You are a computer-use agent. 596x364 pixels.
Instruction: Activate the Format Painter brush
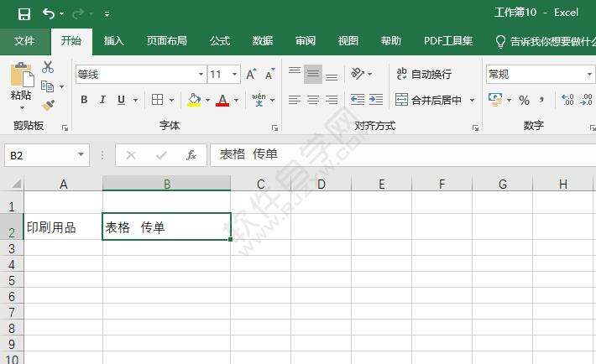[x=49, y=105]
